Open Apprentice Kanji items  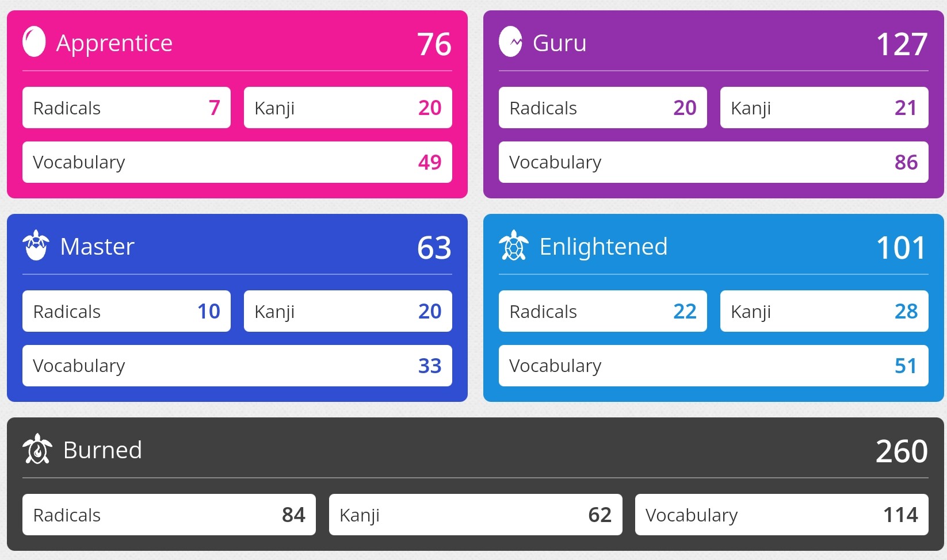click(x=348, y=108)
